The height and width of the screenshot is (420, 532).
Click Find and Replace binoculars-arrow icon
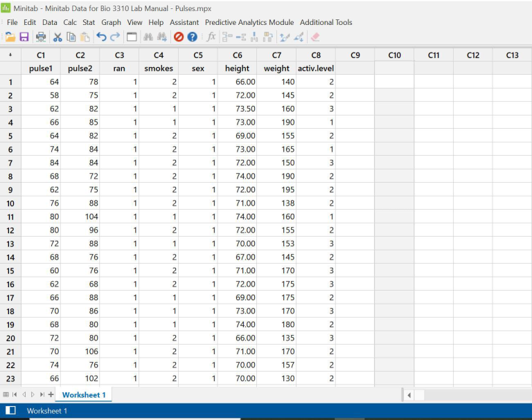162,37
